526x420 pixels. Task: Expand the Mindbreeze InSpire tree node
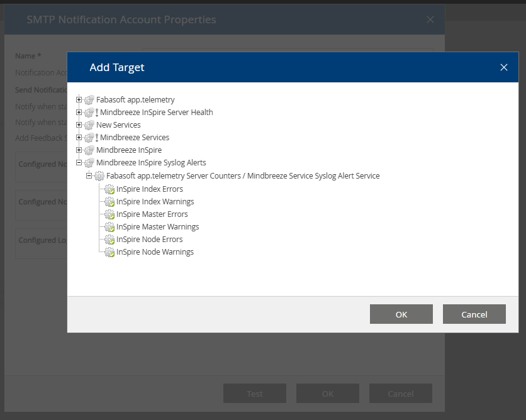pyautogui.click(x=79, y=150)
